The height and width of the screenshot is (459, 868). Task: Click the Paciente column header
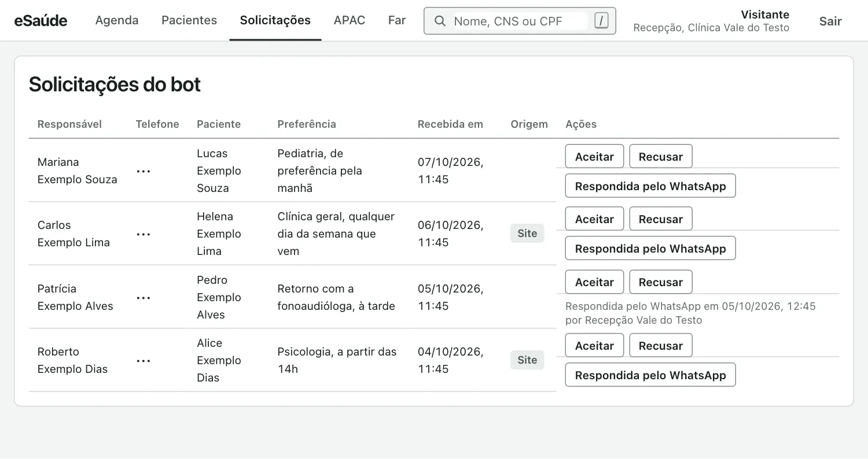tap(219, 124)
